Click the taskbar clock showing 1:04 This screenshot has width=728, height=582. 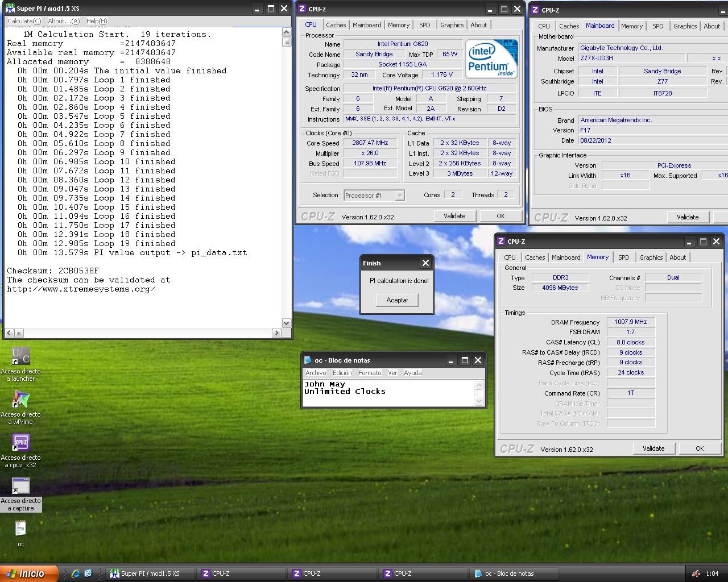[712, 573]
